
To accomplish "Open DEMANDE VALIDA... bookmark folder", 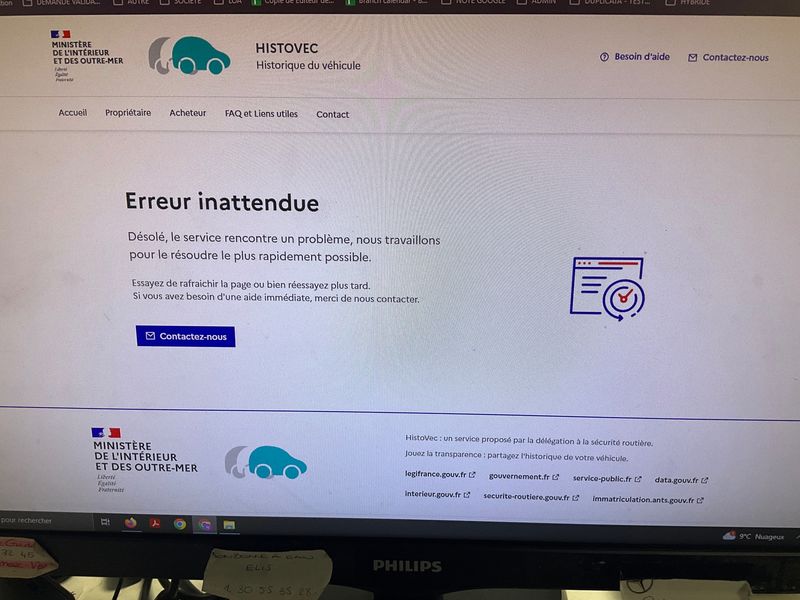I will click(61, 3).
